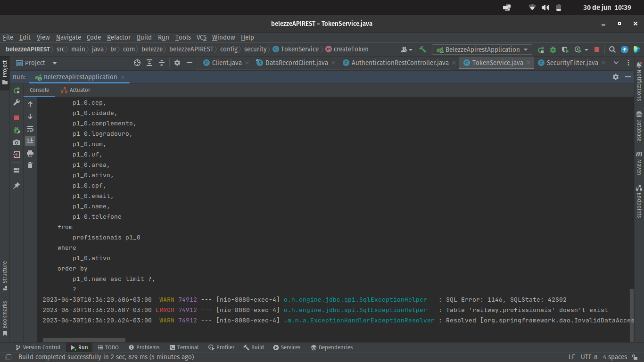
Task: Open the Refactor menu
Action: click(x=119, y=37)
